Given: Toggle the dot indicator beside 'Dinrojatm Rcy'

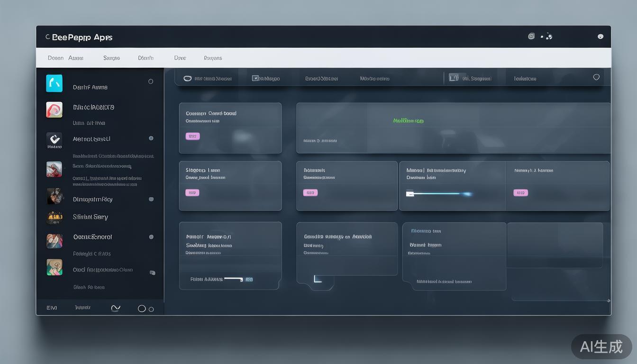Looking at the screenshot, I should 151,200.
